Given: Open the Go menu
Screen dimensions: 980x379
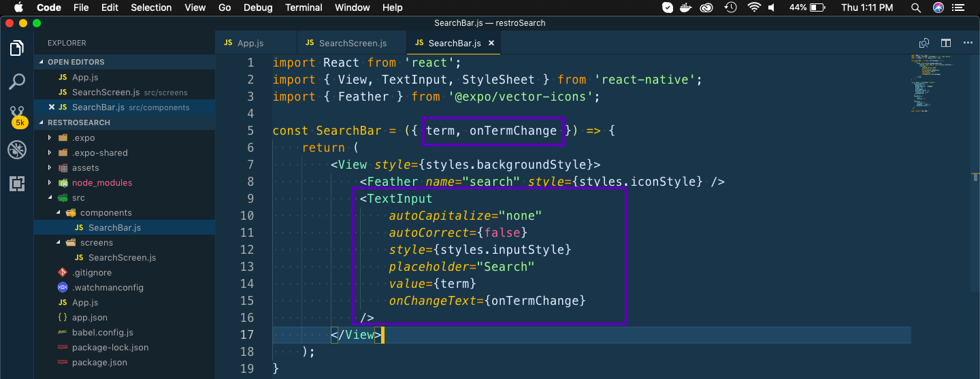Looking at the screenshot, I should [225, 7].
